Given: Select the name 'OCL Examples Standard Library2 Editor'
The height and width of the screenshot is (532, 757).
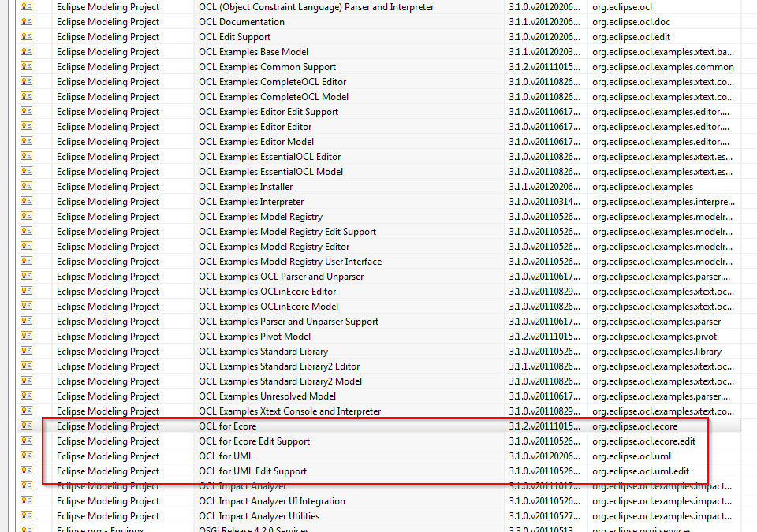Looking at the screenshot, I should (x=279, y=366).
